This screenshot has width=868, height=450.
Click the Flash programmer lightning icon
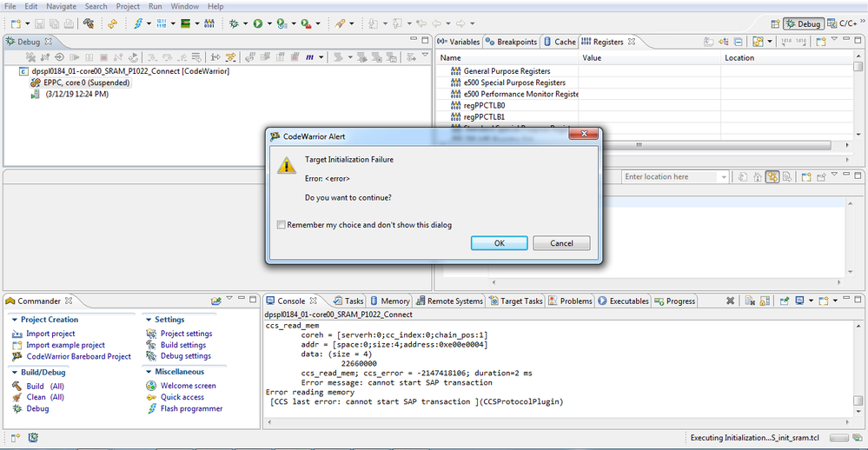[138, 23]
